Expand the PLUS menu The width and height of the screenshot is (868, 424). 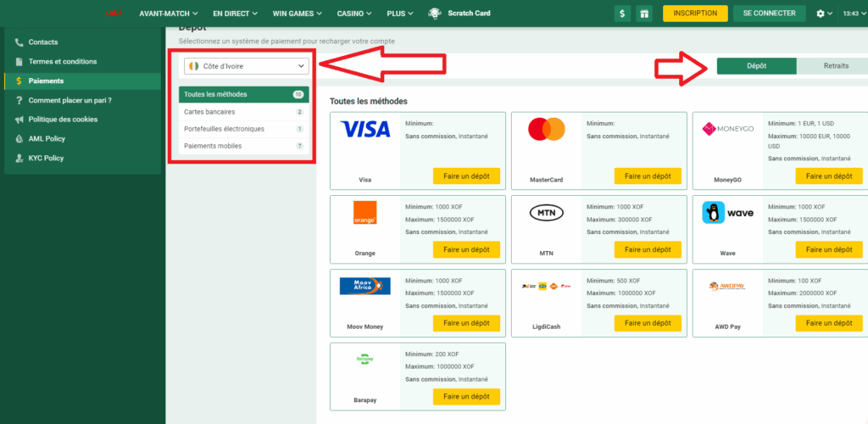click(x=400, y=14)
